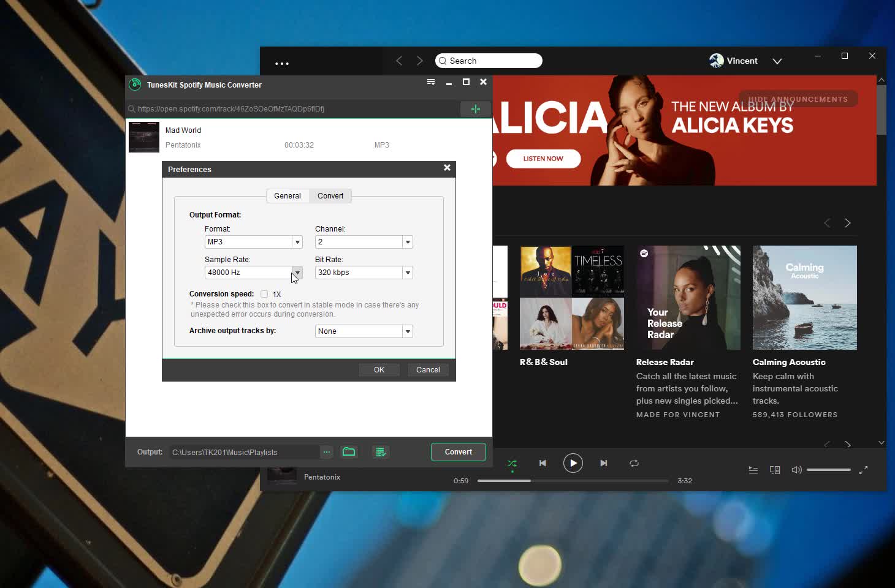Viewport: 895px width, 588px height.
Task: Click Pentatonix artist name in Spotify player
Action: (322, 477)
